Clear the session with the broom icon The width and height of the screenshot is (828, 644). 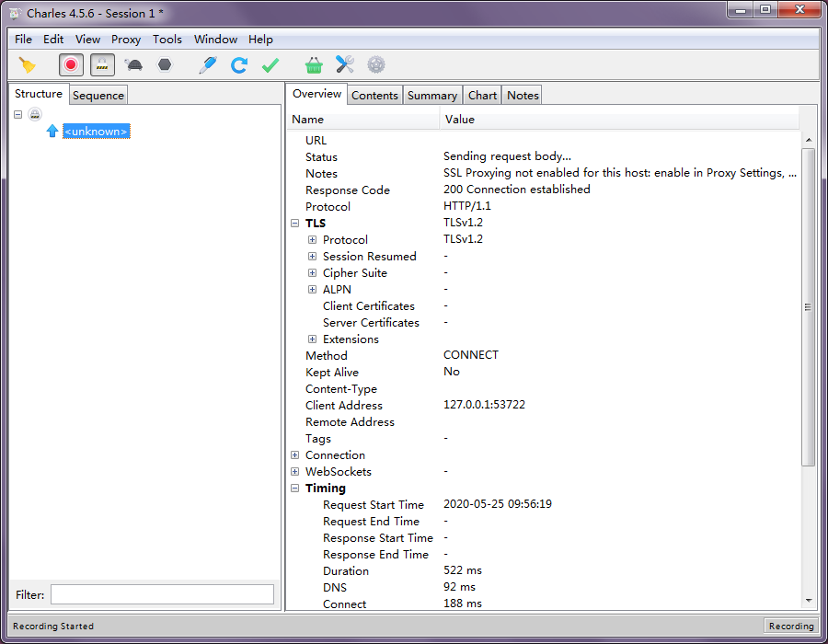28,64
